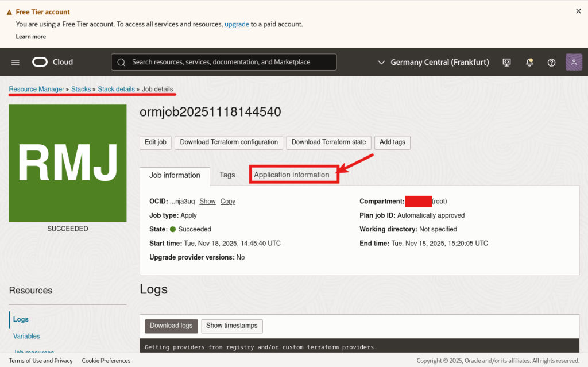Viewport: 588px width, 367px height.
Task: Open the user profile avatar menu
Action: [x=574, y=62]
